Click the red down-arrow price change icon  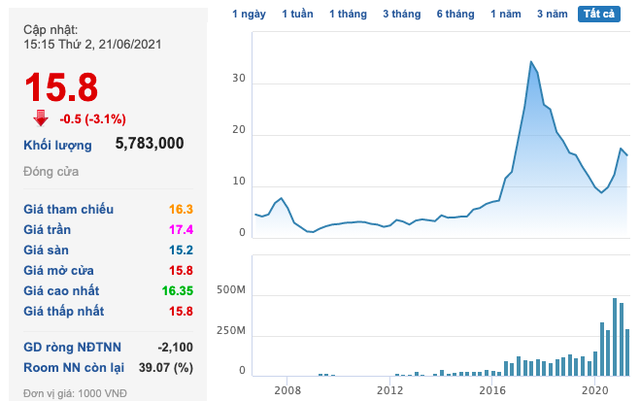41,118
